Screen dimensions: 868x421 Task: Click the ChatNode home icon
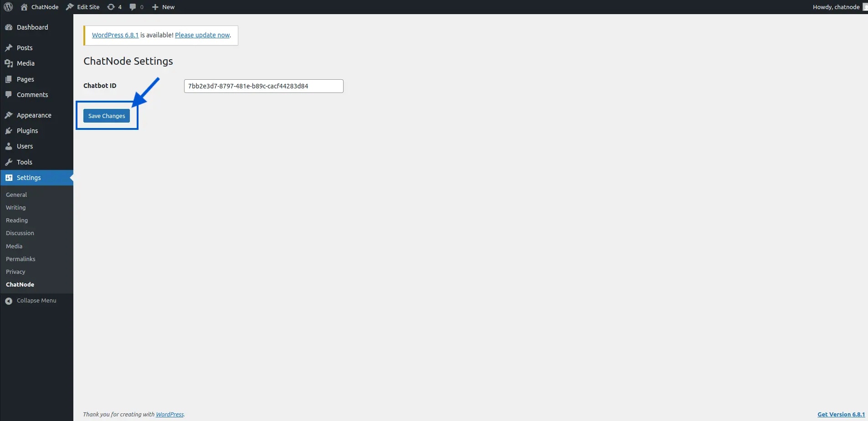24,7
